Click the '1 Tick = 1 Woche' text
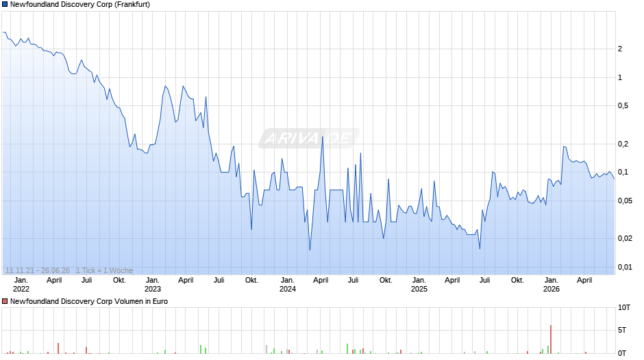Image resolution: width=644 pixels, height=360 pixels. pyautogui.click(x=104, y=270)
